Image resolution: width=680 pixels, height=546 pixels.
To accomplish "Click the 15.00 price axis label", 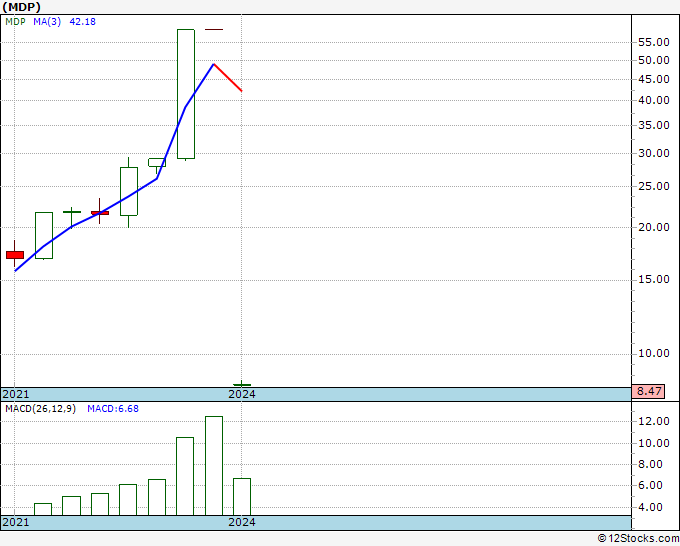I will (654, 279).
